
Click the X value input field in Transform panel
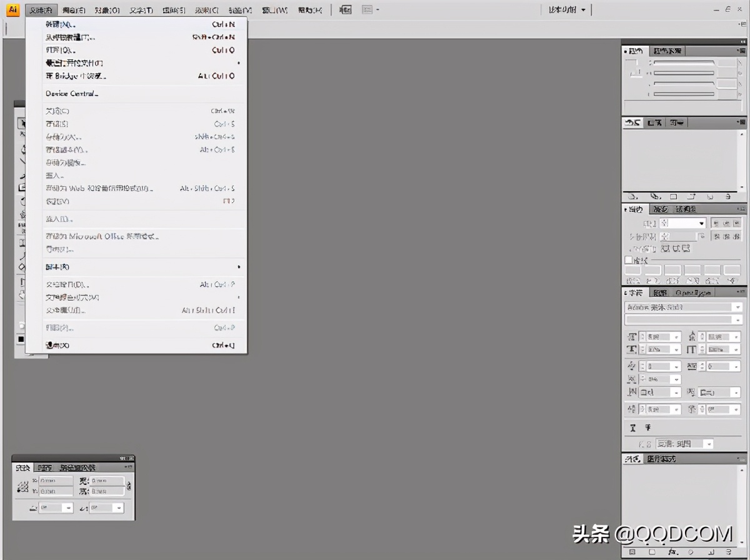55,481
